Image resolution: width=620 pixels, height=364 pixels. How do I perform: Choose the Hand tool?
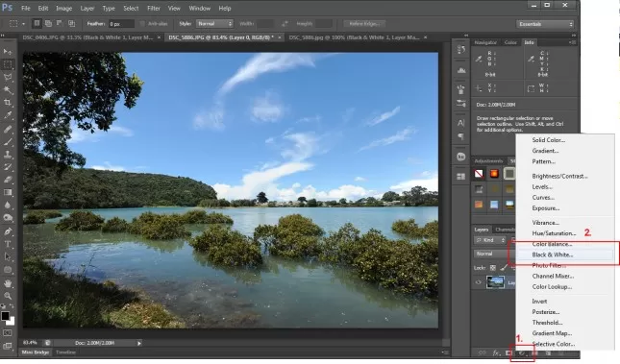[x=8, y=283]
